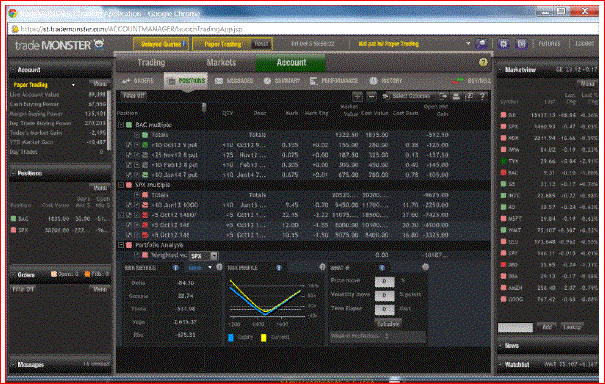
Task: Click the Buy/Sell arrows icon
Action: (458, 81)
